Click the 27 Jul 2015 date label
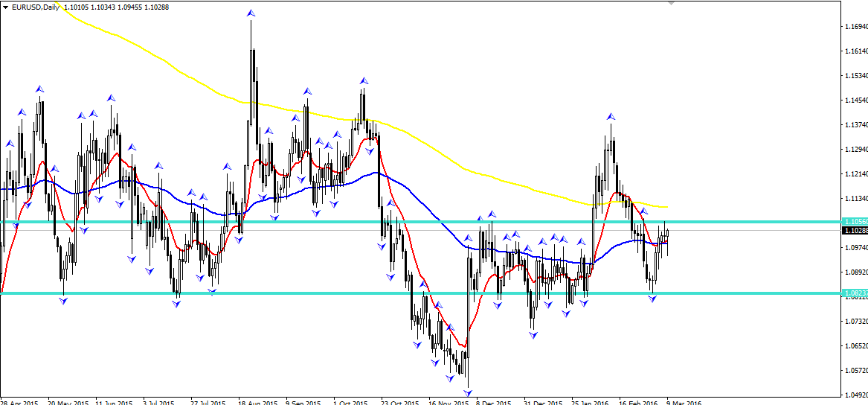Screen dimensions: 868x405 click(208, 403)
